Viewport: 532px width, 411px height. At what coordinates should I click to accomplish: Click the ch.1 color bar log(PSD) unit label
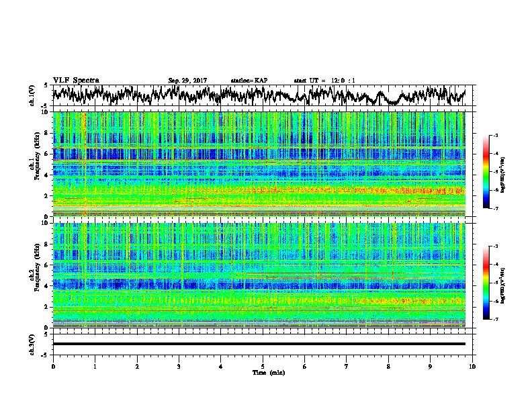tap(503, 175)
